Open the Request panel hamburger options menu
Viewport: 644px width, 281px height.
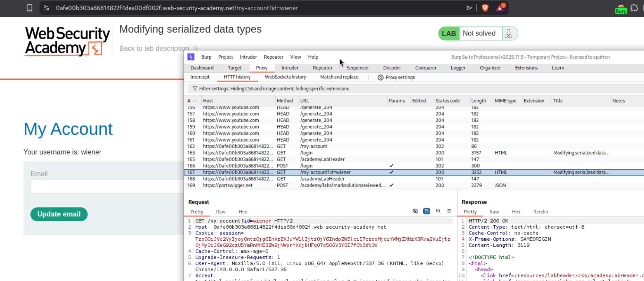pos(449,211)
